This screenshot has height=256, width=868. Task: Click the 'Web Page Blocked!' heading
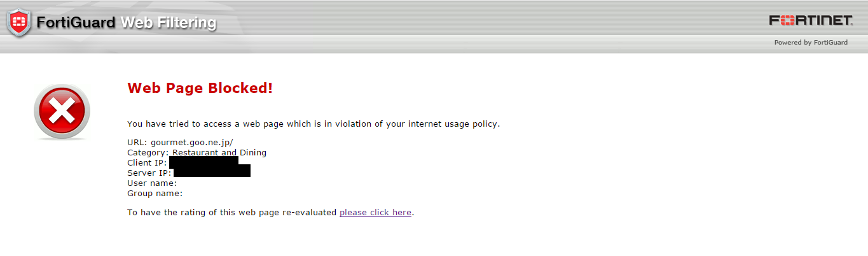200,89
